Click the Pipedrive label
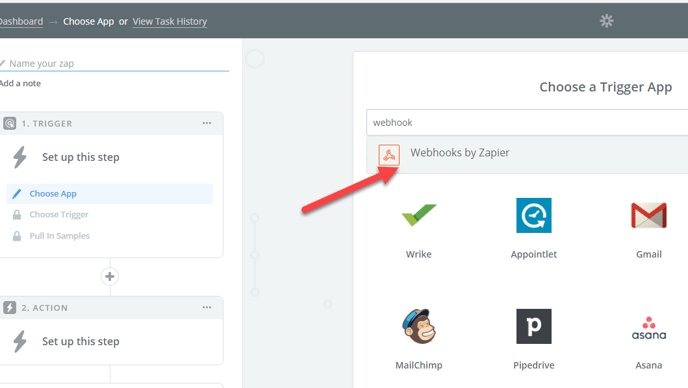Screen dimensions: 688x388 534,365
